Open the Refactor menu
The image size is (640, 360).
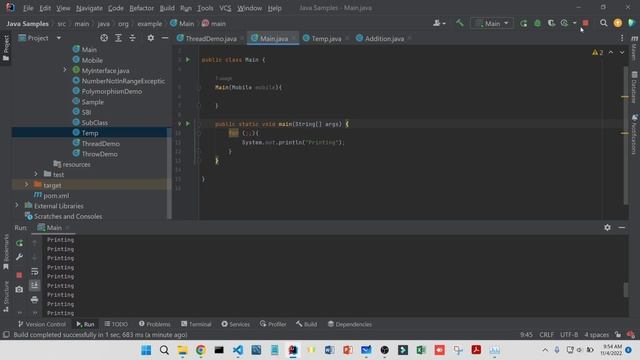(x=141, y=8)
